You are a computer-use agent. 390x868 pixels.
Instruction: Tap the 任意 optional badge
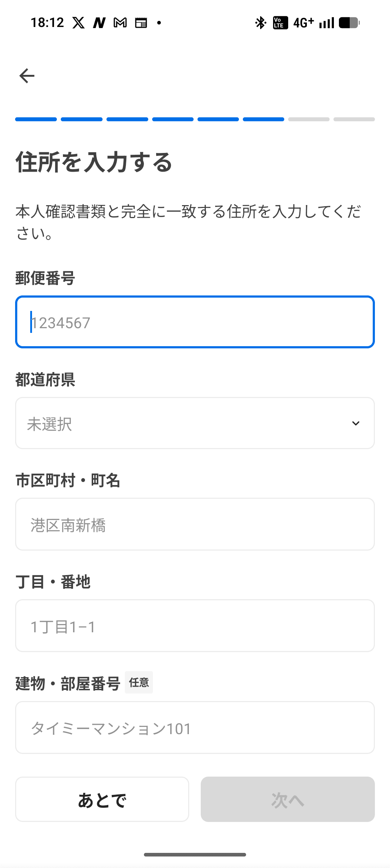(139, 682)
